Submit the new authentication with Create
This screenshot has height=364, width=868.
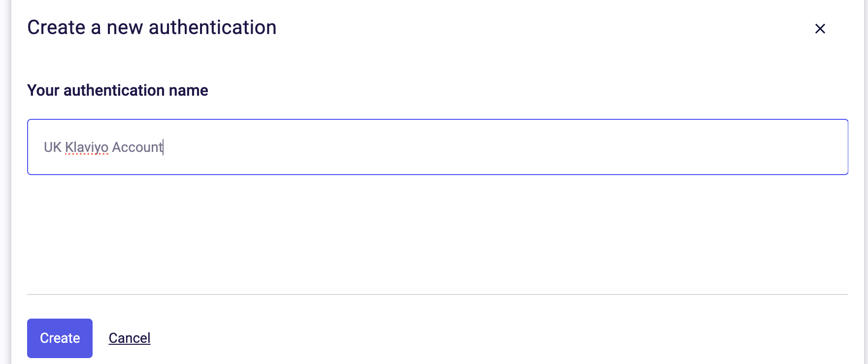coord(60,338)
